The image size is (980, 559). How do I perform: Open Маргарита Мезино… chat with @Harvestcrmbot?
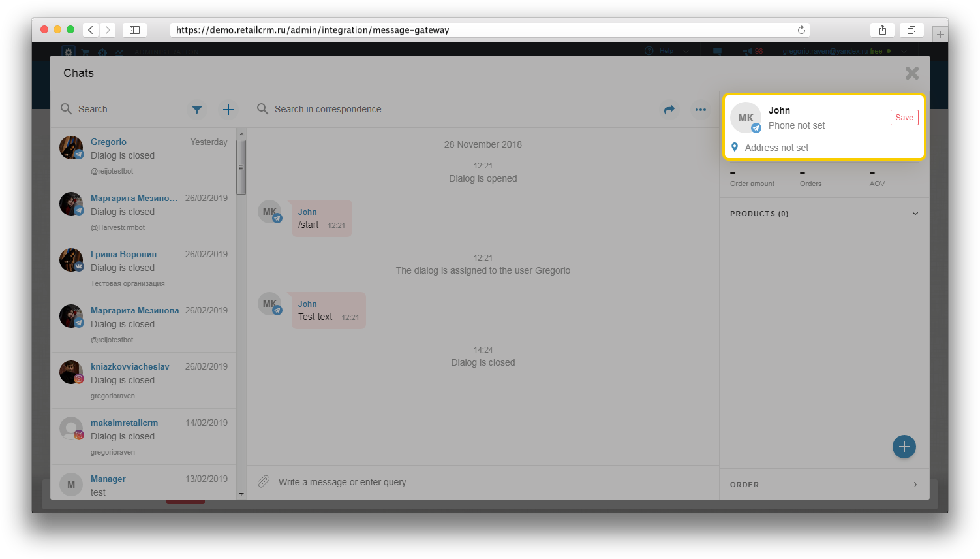(x=144, y=212)
